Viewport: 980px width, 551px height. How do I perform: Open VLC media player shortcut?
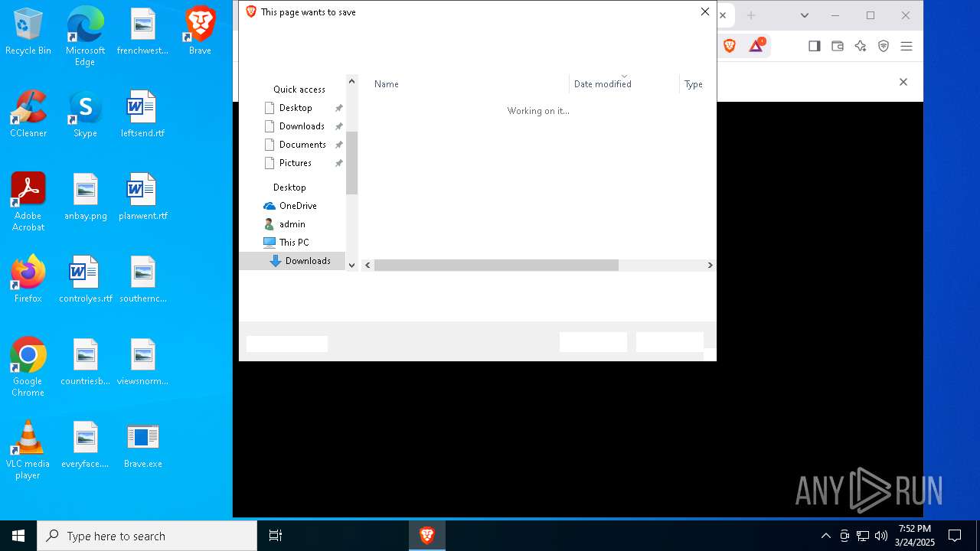(x=28, y=450)
